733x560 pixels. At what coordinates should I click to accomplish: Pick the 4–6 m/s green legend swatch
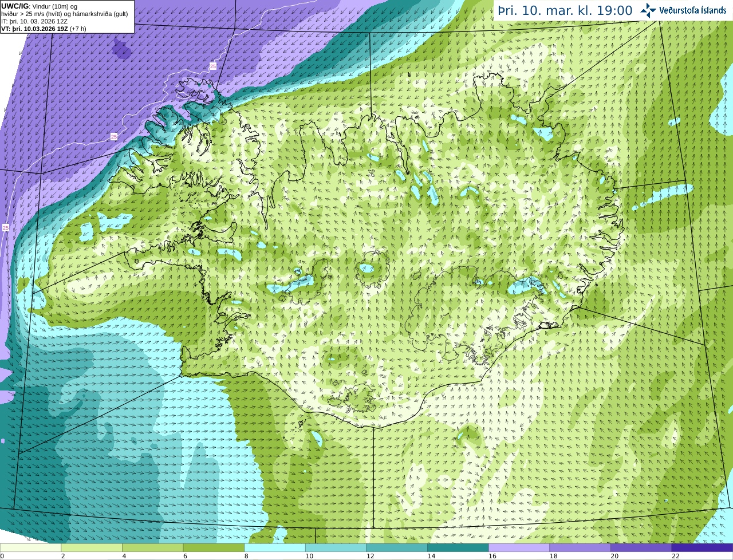(x=153, y=547)
